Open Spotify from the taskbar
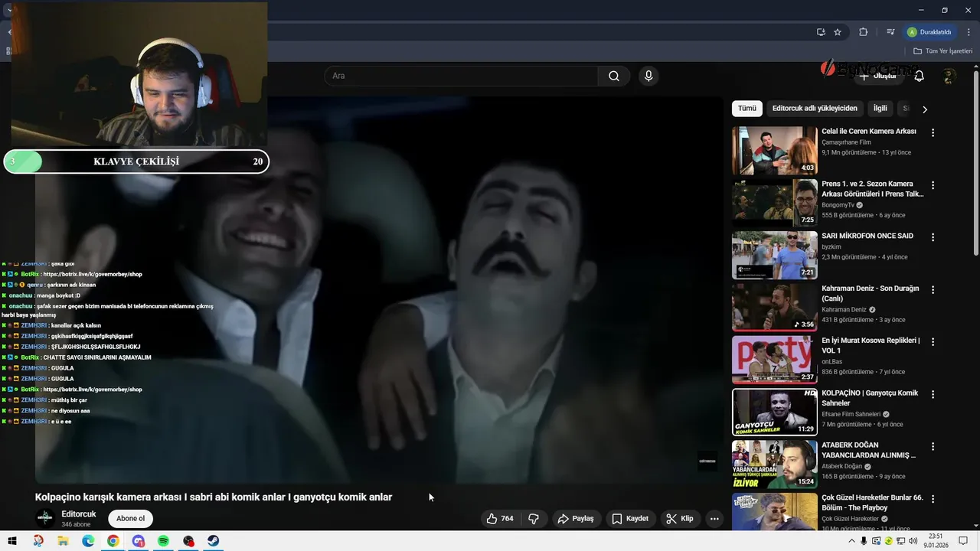This screenshot has height=551, width=980. pos(163,541)
